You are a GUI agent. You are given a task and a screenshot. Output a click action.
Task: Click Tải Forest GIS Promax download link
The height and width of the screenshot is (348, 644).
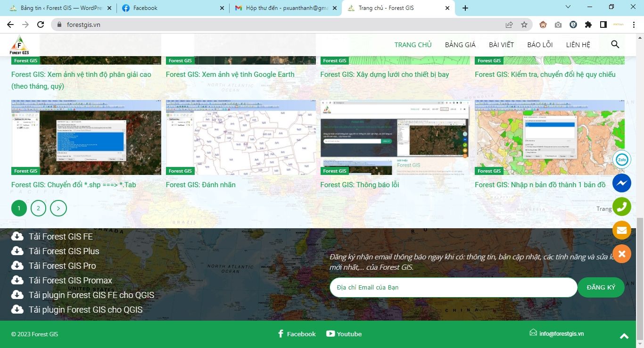pos(70,281)
